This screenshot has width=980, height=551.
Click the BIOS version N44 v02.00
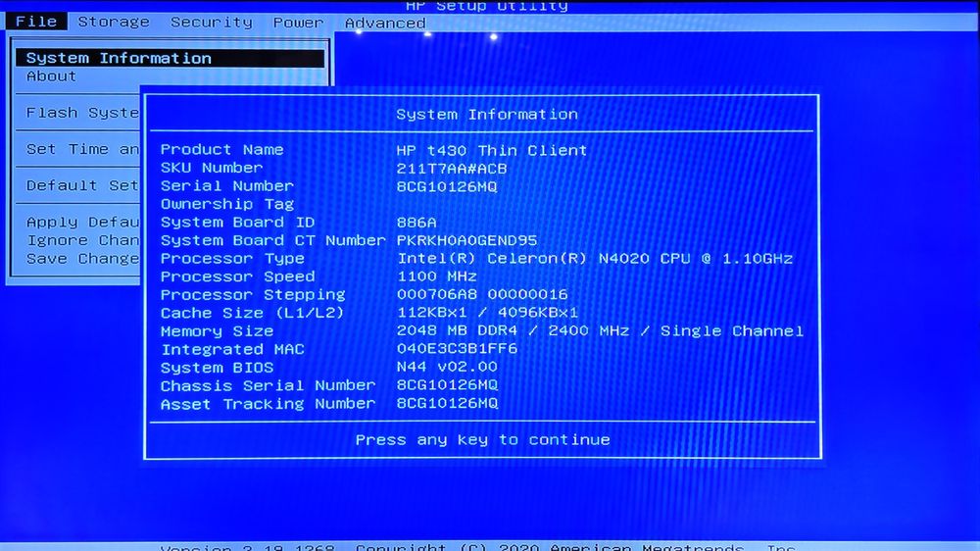(x=447, y=367)
